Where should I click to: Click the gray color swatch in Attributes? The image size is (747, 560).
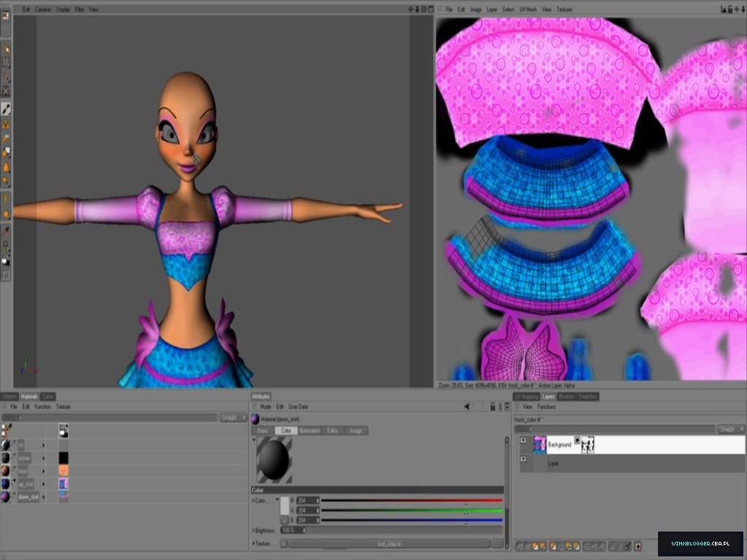point(285,505)
